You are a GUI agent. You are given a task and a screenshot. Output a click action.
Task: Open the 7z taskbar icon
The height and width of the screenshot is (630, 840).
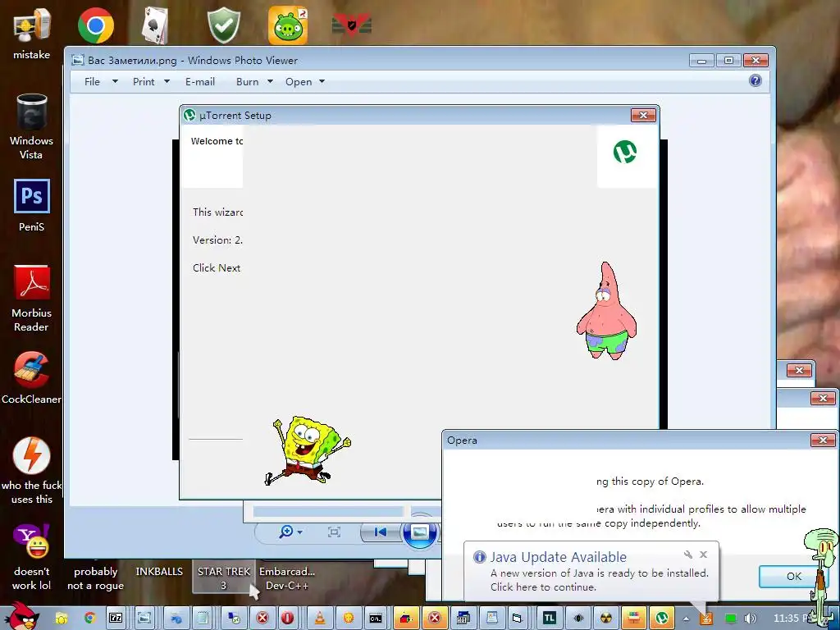(x=116, y=618)
